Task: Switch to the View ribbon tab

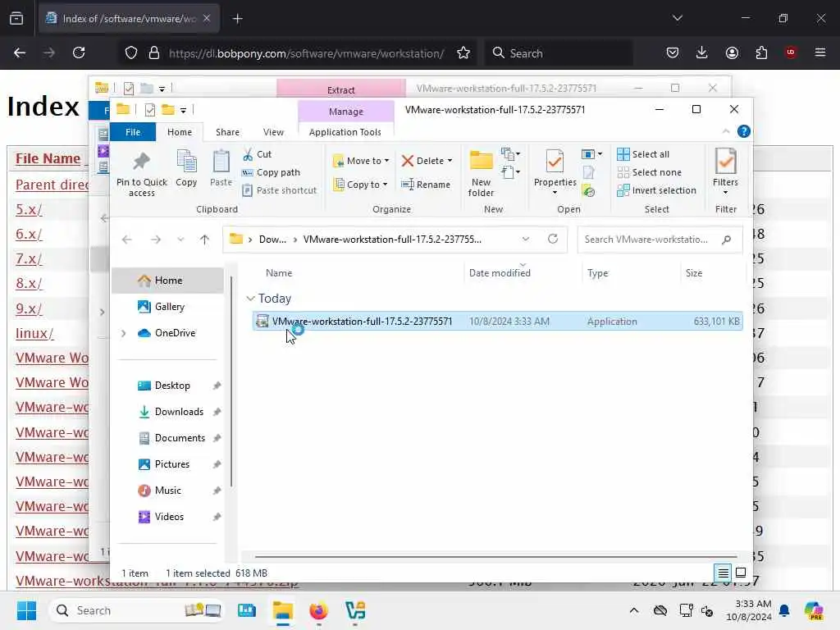Action: [x=273, y=132]
